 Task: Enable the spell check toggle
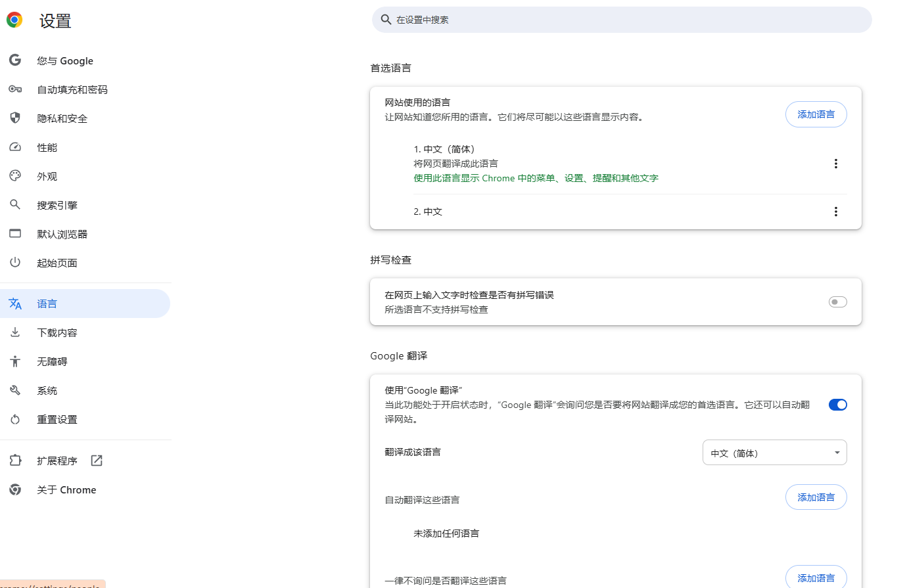coord(837,302)
